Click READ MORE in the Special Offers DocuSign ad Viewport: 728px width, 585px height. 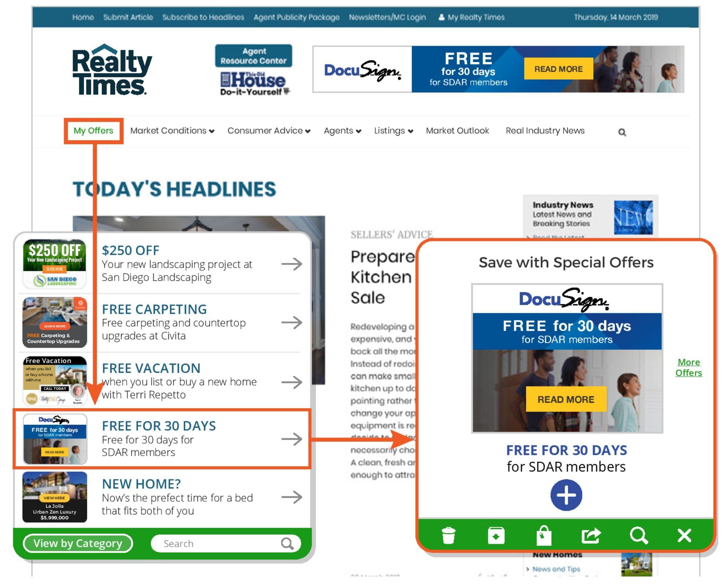566,399
